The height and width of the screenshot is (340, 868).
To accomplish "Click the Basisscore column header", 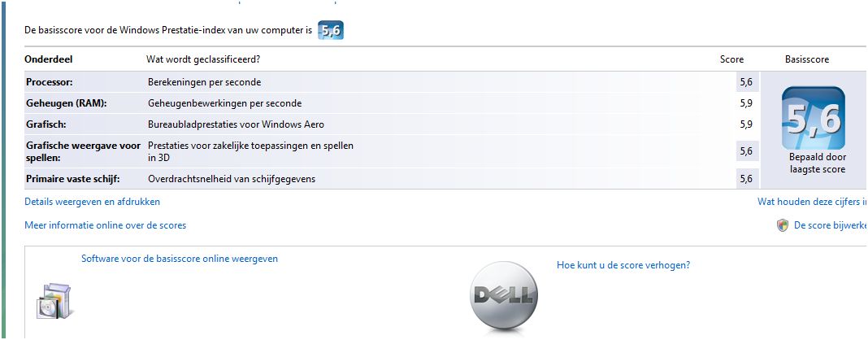I will (x=807, y=59).
